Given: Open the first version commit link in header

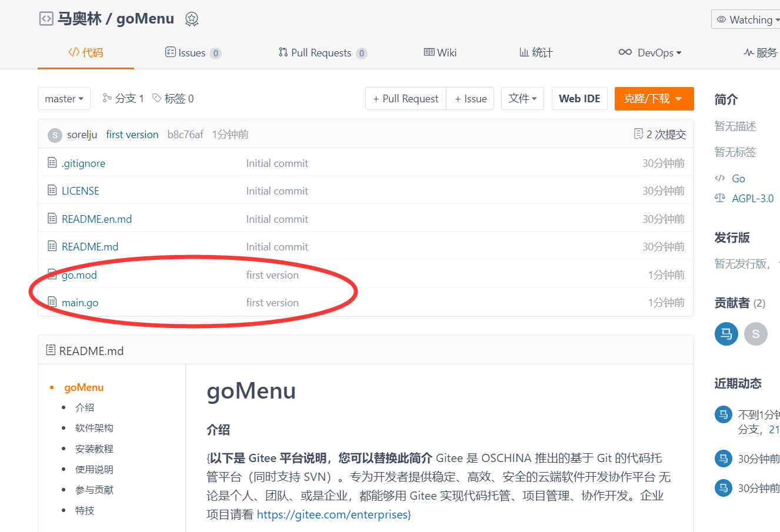Looking at the screenshot, I should [132, 135].
